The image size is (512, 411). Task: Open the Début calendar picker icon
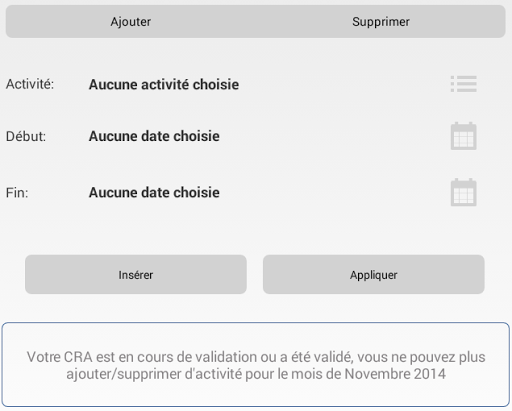[463, 136]
